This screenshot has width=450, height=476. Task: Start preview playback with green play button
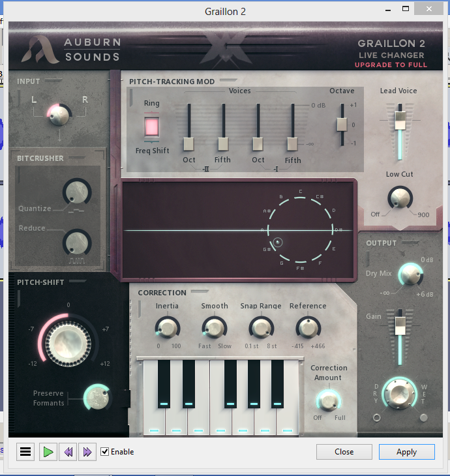(x=48, y=452)
